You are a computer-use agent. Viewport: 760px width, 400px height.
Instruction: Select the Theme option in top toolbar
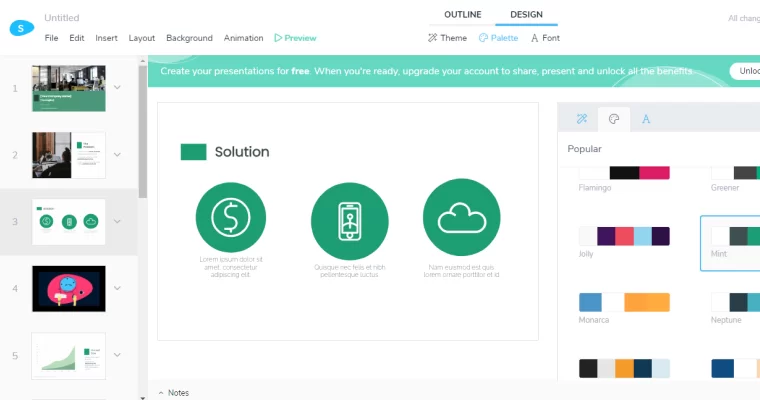coord(447,38)
